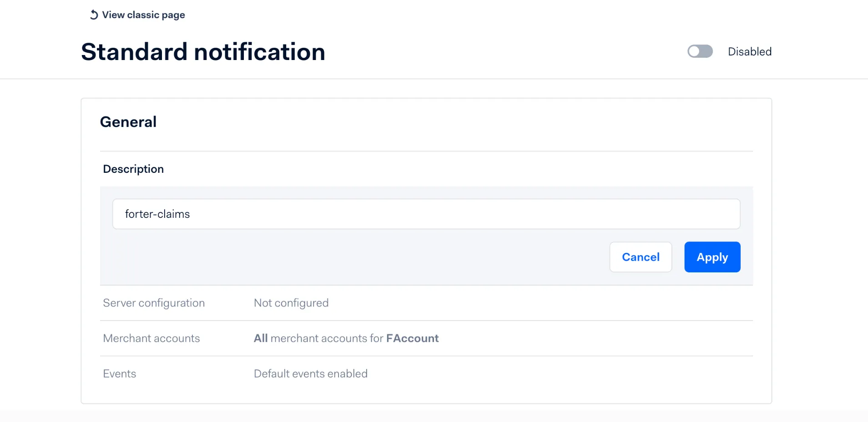Click the General section heading
Viewport: 868px width, 422px height.
(128, 122)
